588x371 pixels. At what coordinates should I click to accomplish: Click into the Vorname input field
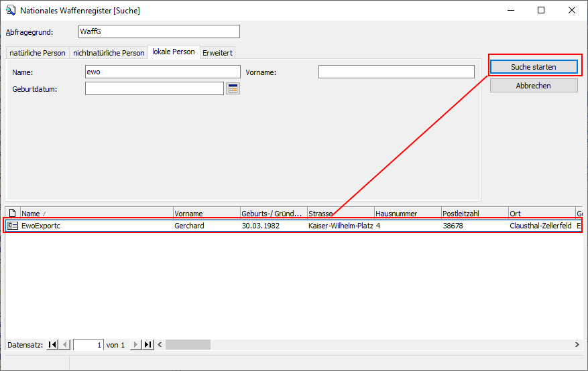(396, 72)
